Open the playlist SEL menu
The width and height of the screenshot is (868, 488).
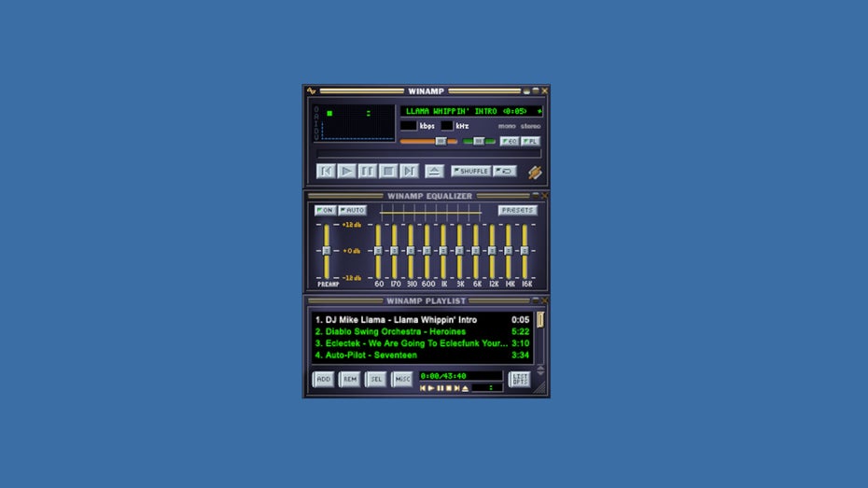pos(376,379)
